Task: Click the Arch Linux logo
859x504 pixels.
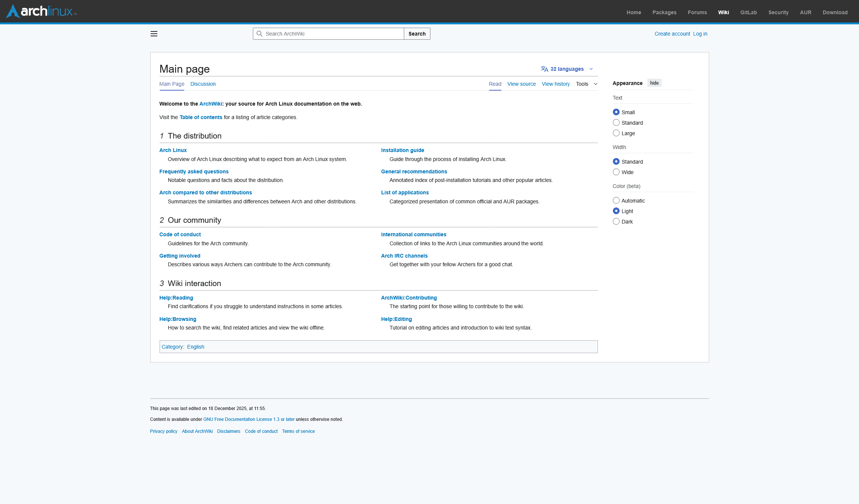Action: point(42,11)
